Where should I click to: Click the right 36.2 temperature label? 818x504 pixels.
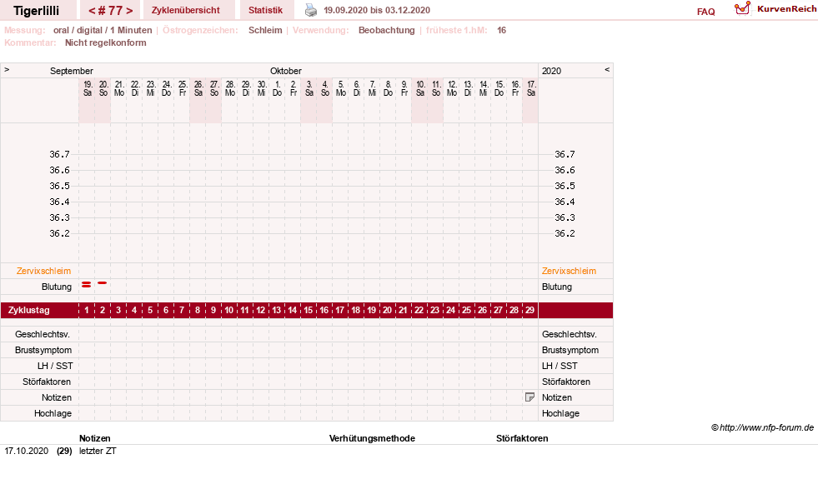coord(565,233)
